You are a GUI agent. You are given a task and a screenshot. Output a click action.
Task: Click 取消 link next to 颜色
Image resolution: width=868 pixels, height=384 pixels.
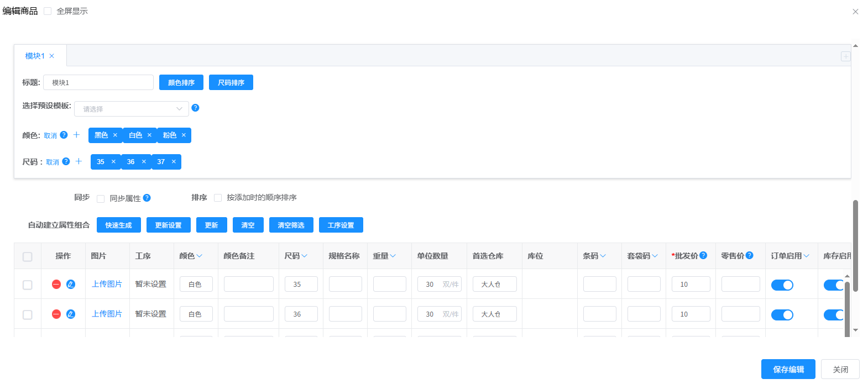point(50,135)
